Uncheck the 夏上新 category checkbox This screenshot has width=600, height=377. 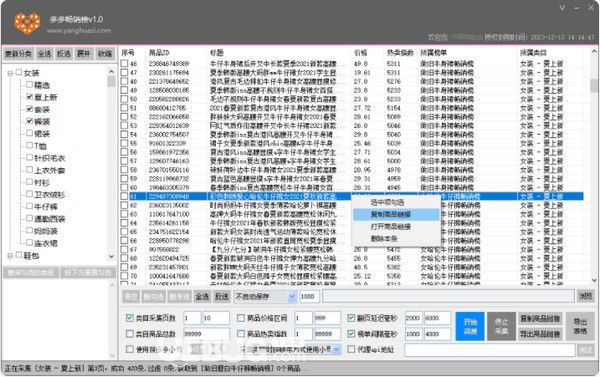point(29,96)
